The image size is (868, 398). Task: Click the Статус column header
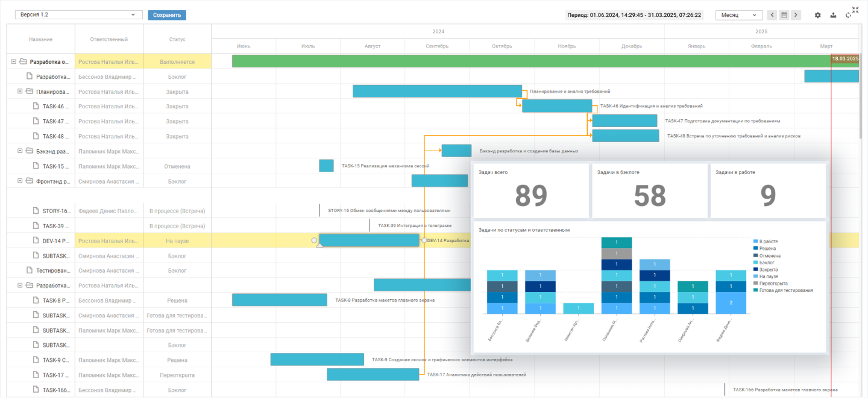pyautogui.click(x=177, y=39)
